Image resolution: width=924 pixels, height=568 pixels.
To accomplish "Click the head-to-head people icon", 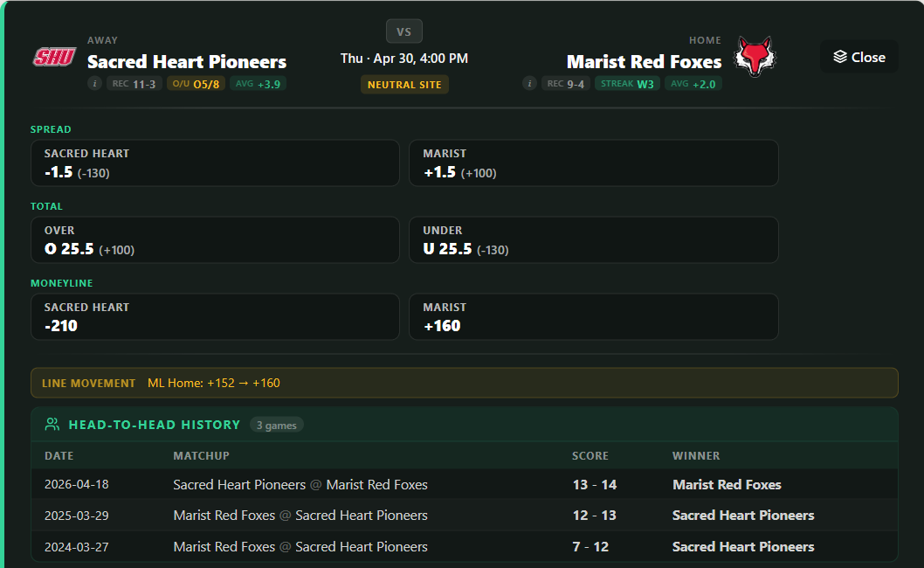I will click(52, 424).
